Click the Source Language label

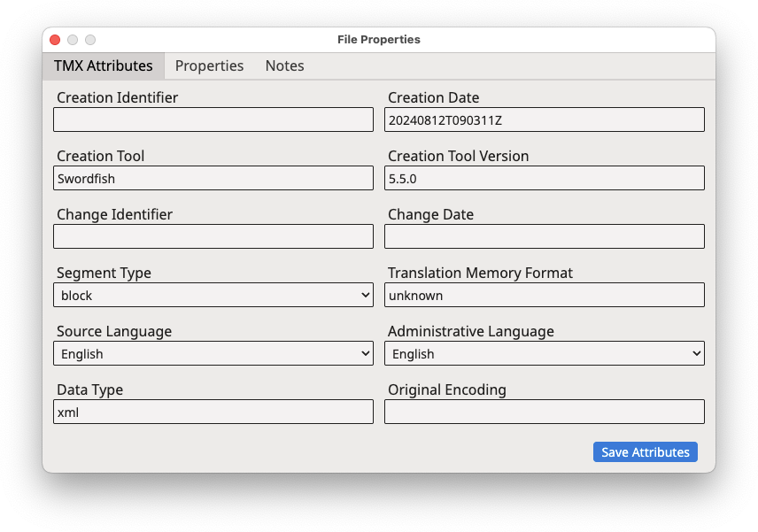pyautogui.click(x=114, y=331)
